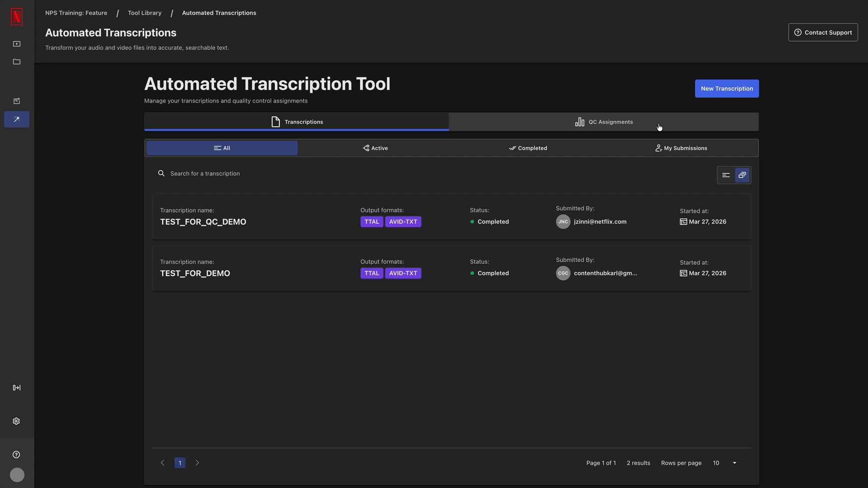Click the transcription search field

pyautogui.click(x=205, y=174)
